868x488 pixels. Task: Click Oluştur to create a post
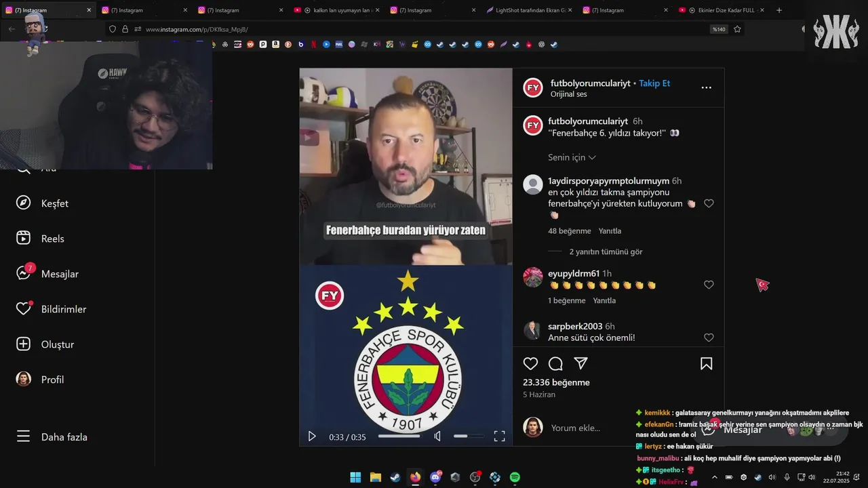pos(45,344)
